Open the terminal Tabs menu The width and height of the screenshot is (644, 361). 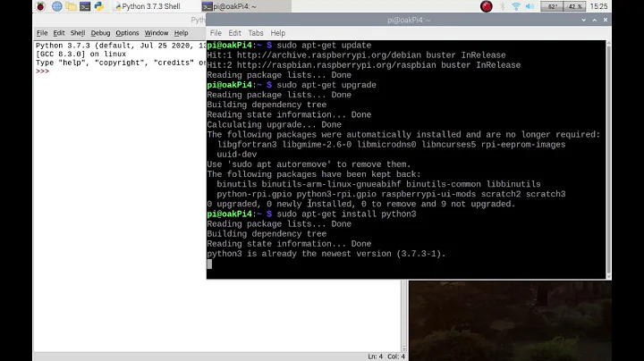tap(256, 33)
